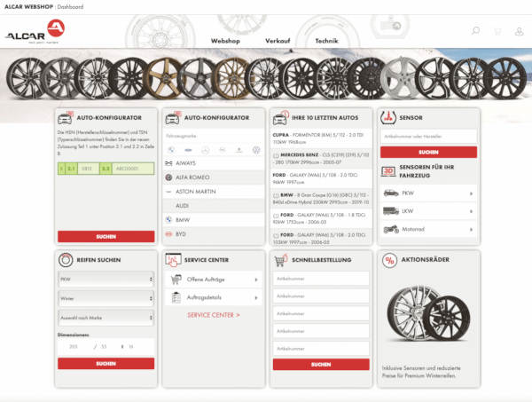Image resolution: width=532 pixels, height=402 pixels.
Task: Click the tire ratio field showing 55
Action: (x=105, y=347)
